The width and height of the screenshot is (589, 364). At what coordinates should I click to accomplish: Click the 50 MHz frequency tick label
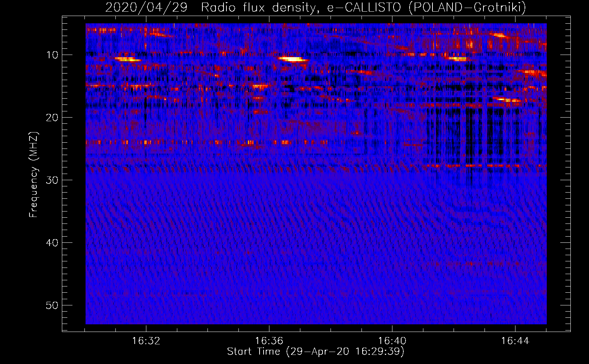[x=52, y=305]
